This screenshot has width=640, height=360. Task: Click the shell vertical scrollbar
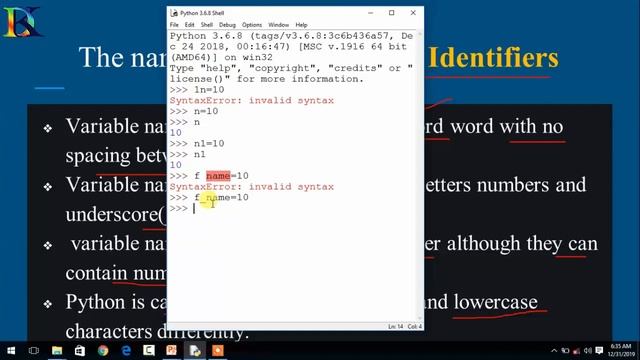point(420,176)
